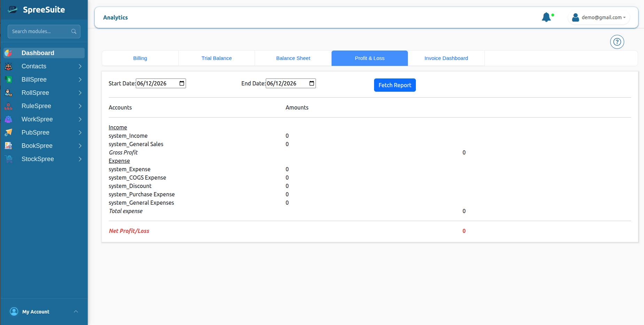Viewport: 644px width, 325px height.
Task: Switch to the Balance Sheet tab
Action: pyautogui.click(x=293, y=58)
